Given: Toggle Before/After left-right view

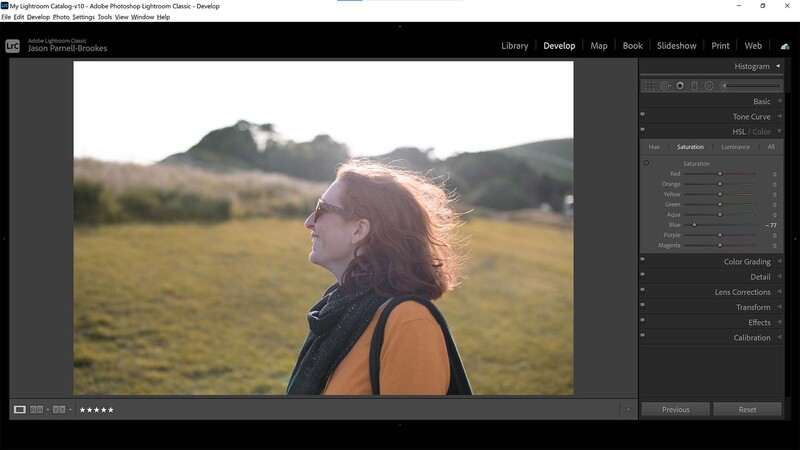Looking at the screenshot, I should (x=37, y=410).
